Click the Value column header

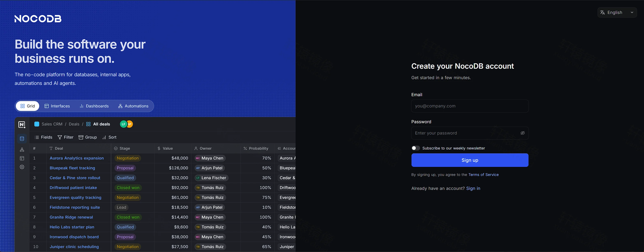click(173, 148)
